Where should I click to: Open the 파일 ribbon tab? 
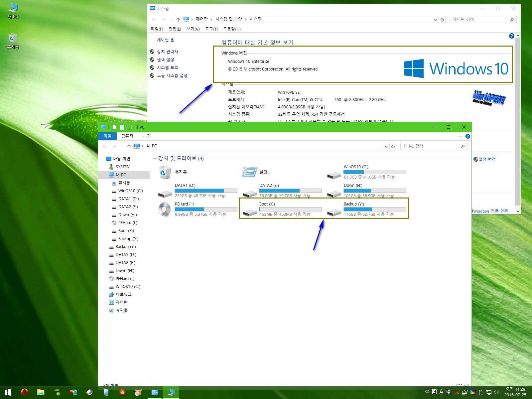click(107, 136)
